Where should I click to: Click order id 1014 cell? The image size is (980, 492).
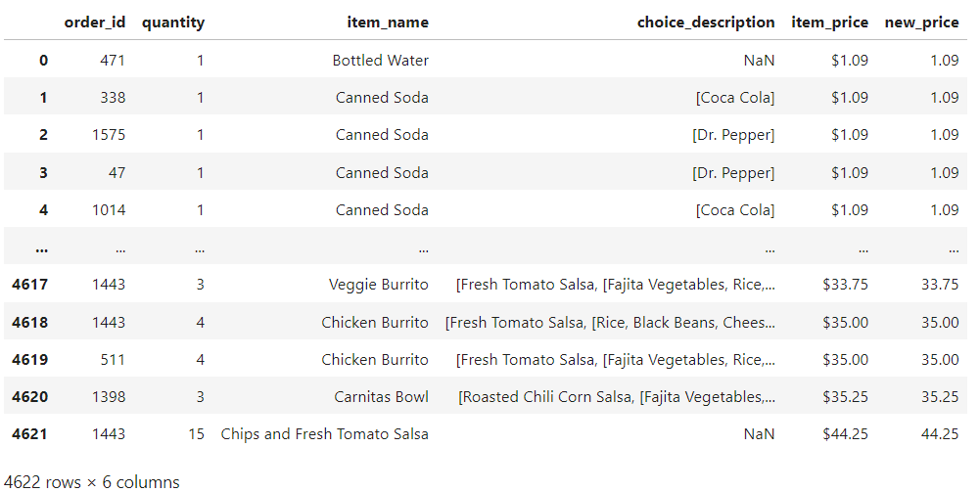(x=108, y=210)
